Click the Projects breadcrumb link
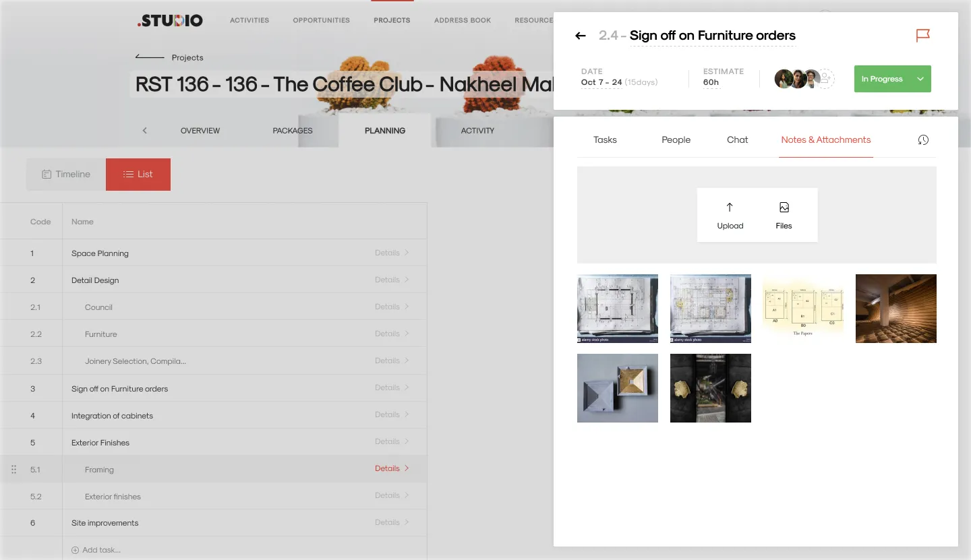 click(x=187, y=58)
